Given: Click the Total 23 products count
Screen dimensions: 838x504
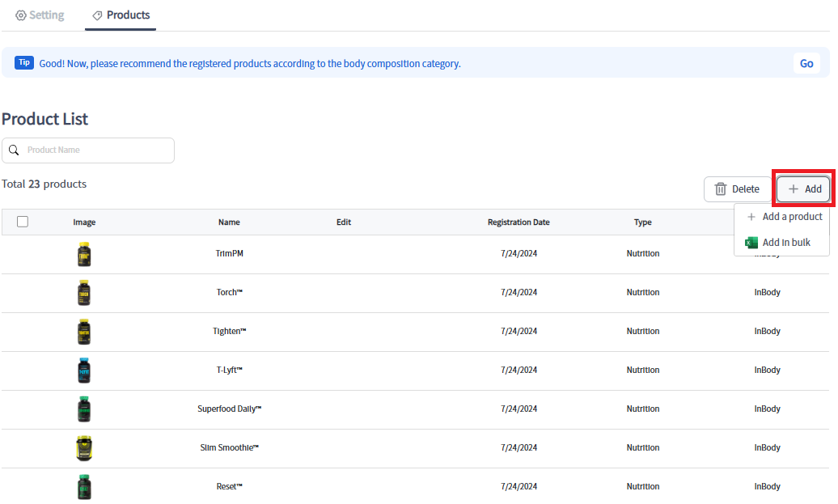Looking at the screenshot, I should click(x=44, y=184).
